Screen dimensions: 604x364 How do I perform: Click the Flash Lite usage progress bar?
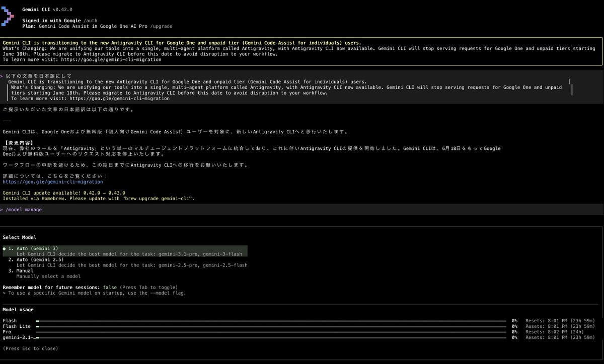pyautogui.click(x=271, y=326)
